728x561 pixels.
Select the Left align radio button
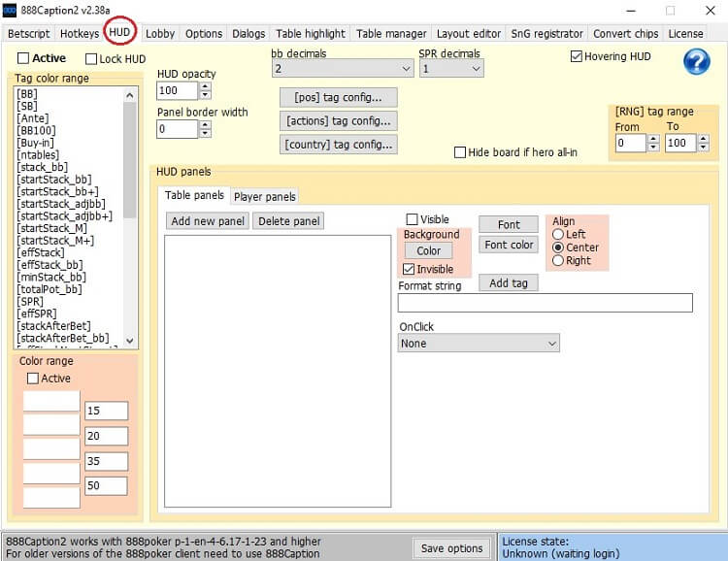click(x=558, y=234)
